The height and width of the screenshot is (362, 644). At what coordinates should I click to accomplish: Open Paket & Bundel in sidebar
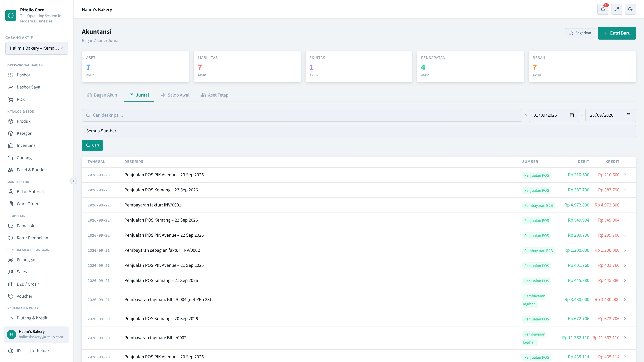[37, 170]
